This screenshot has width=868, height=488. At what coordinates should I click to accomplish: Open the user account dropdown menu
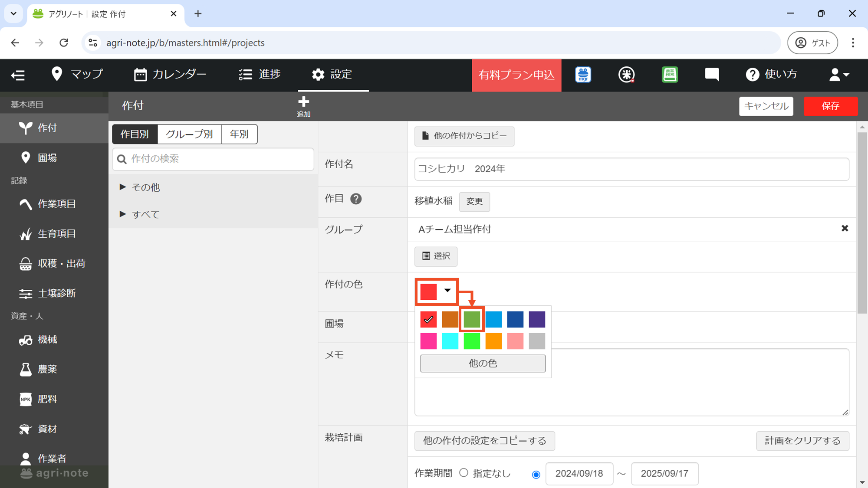coord(838,75)
